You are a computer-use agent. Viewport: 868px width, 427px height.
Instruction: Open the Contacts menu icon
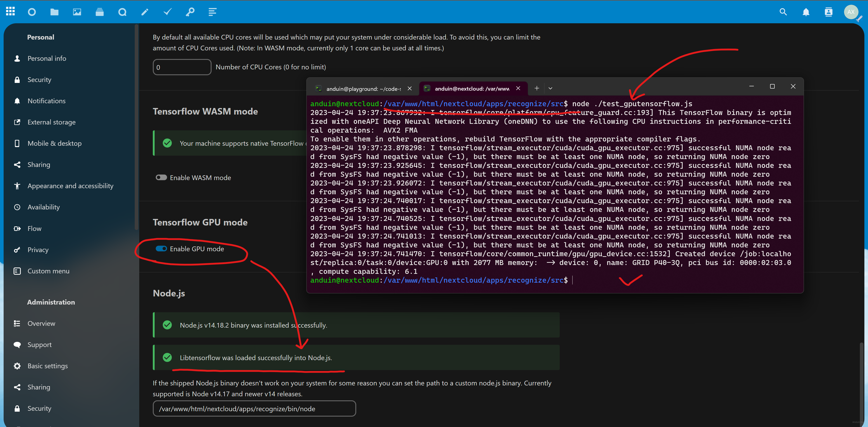(828, 12)
